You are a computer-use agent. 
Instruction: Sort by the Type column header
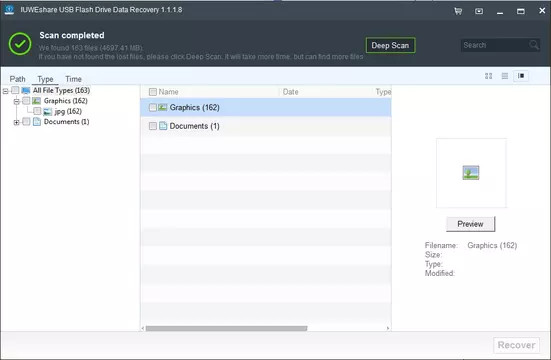coord(383,92)
